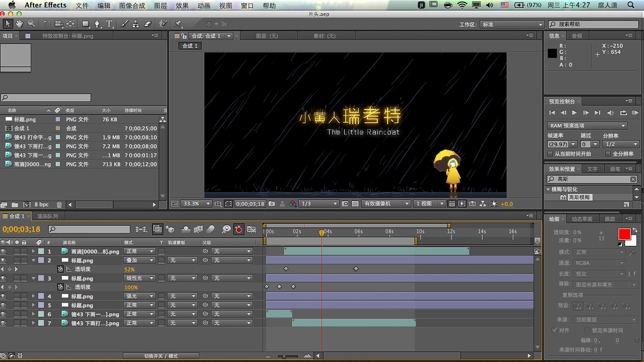644x362 pixels.
Task: Open the 图层 menu in the menu bar
Action: click(x=160, y=6)
